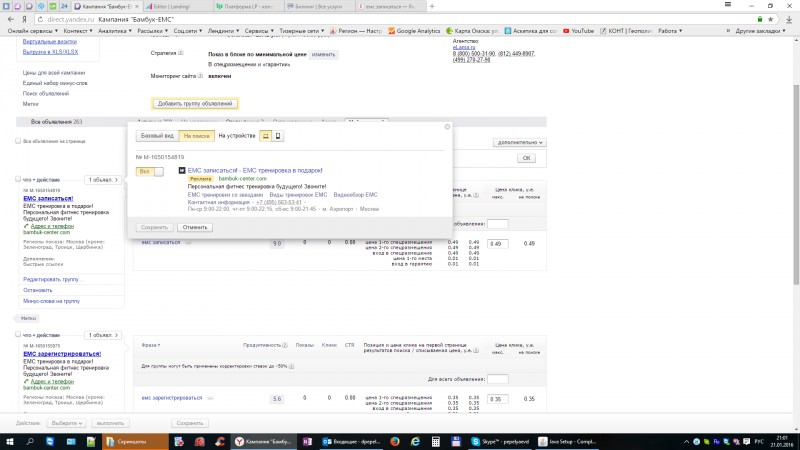Open agency link eLama.ru

coord(464,47)
